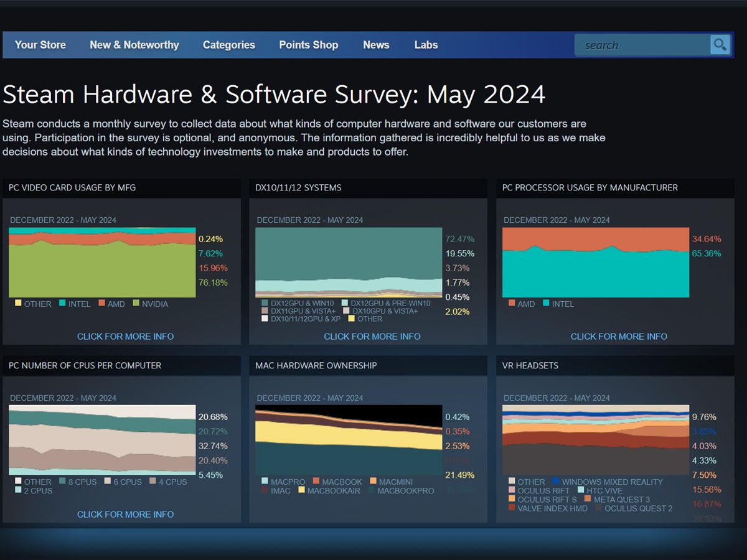Image resolution: width=747 pixels, height=560 pixels.
Task: Go to the Points Shop tab
Action: tap(309, 45)
